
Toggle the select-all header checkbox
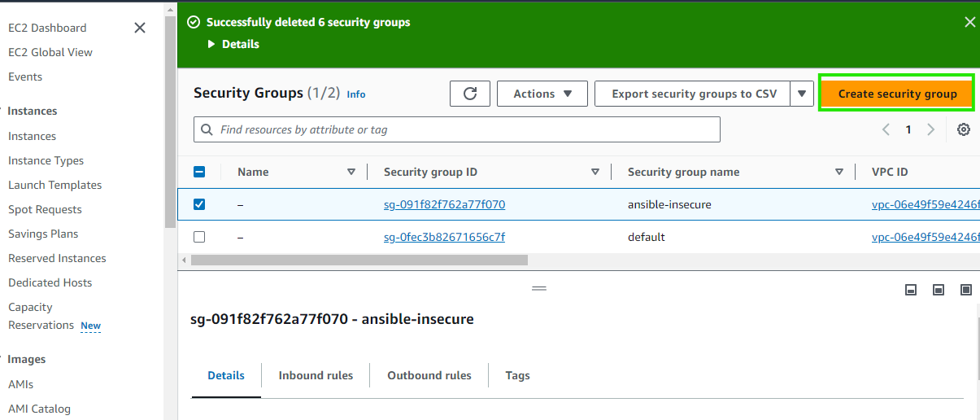click(199, 172)
